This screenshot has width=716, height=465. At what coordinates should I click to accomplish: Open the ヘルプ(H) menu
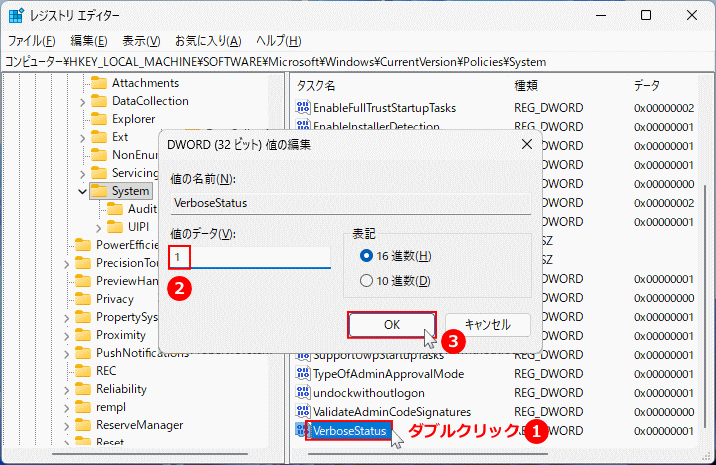(x=279, y=41)
